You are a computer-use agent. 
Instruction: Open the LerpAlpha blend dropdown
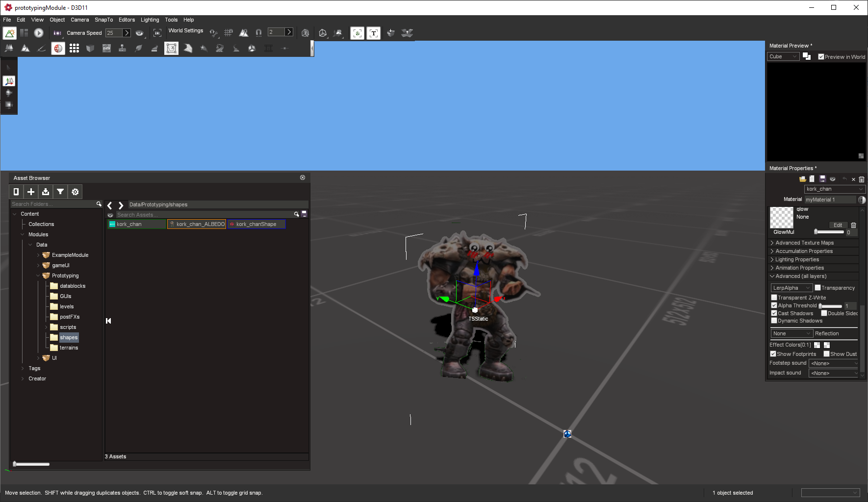coord(791,288)
